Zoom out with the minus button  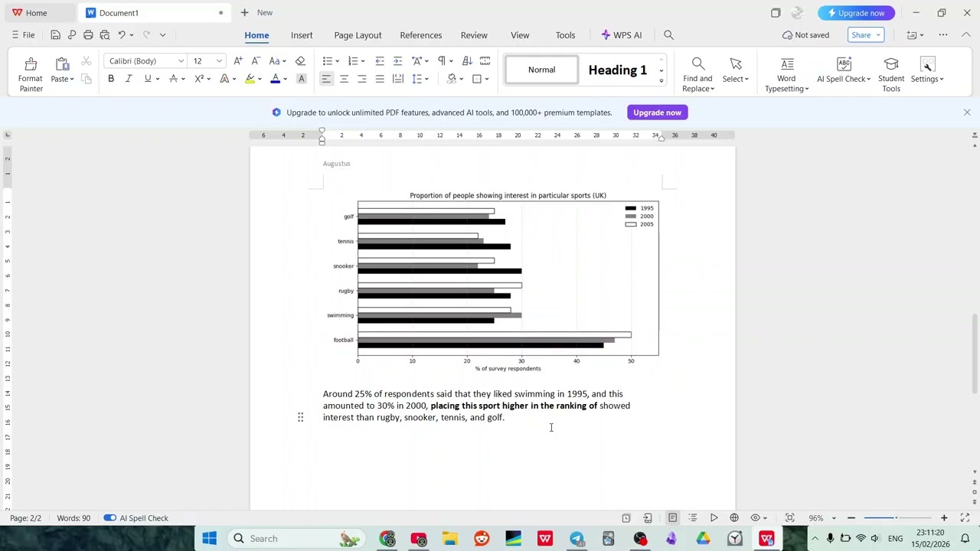pos(851,518)
